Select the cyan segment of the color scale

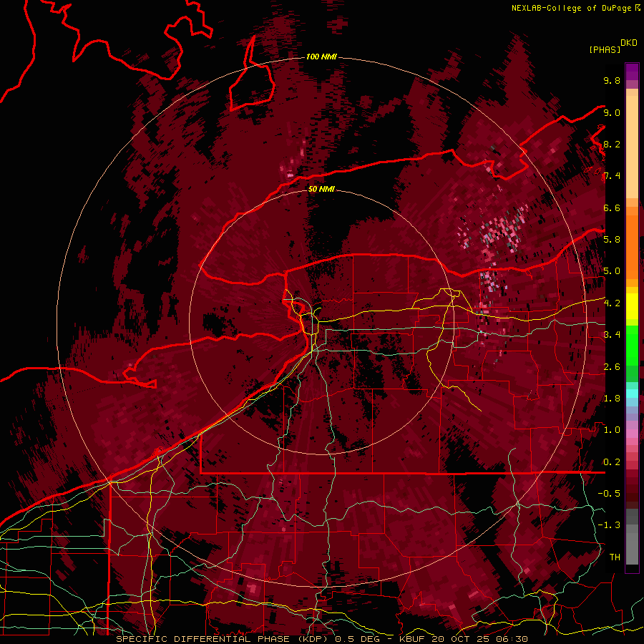632,394
